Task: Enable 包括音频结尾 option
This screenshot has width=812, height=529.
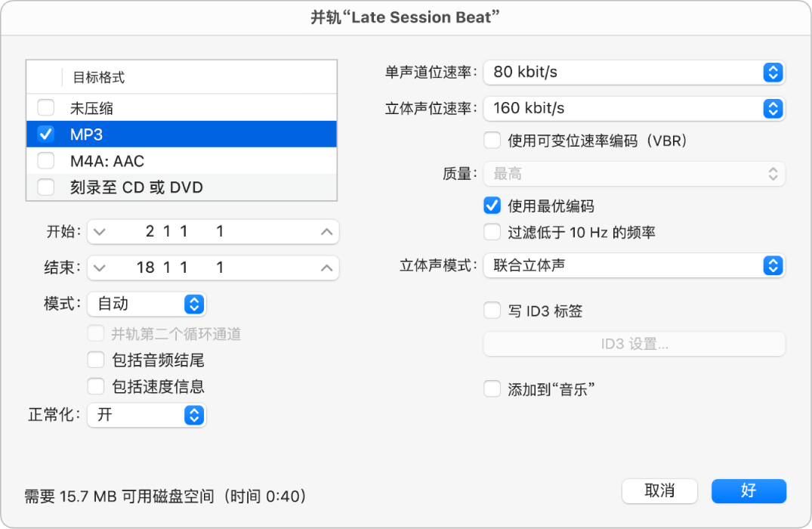Action: click(96, 360)
